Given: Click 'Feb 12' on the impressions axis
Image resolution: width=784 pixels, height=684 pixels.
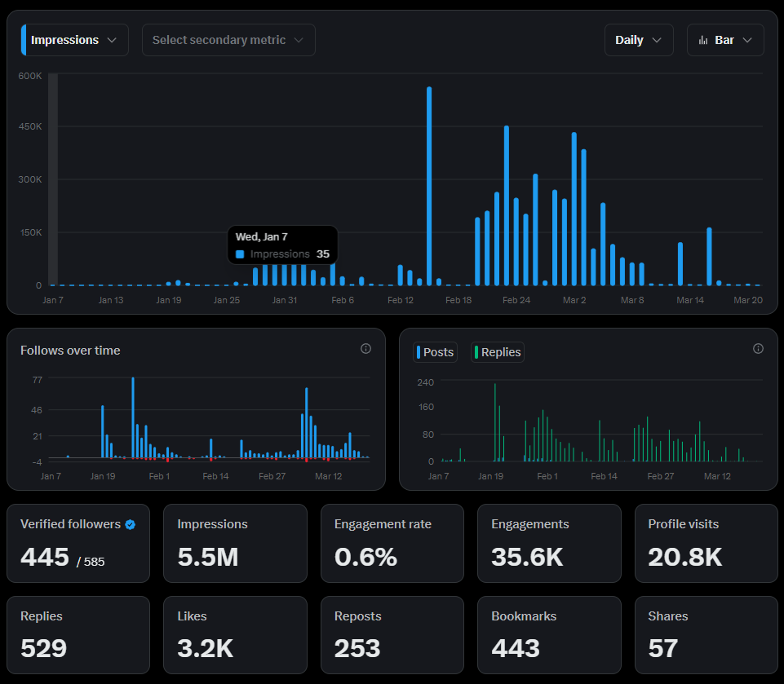Looking at the screenshot, I should 401,300.
